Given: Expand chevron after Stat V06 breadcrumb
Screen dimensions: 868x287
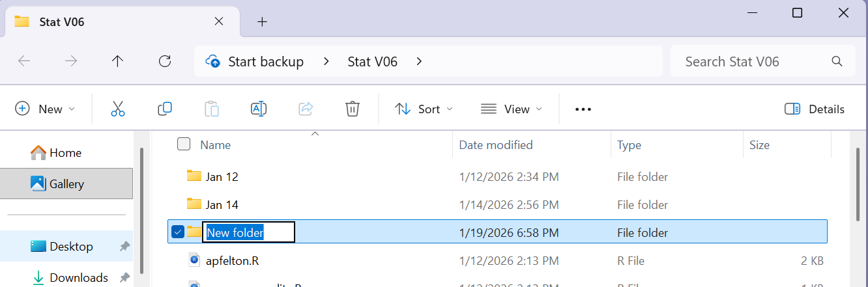Looking at the screenshot, I should (x=419, y=61).
